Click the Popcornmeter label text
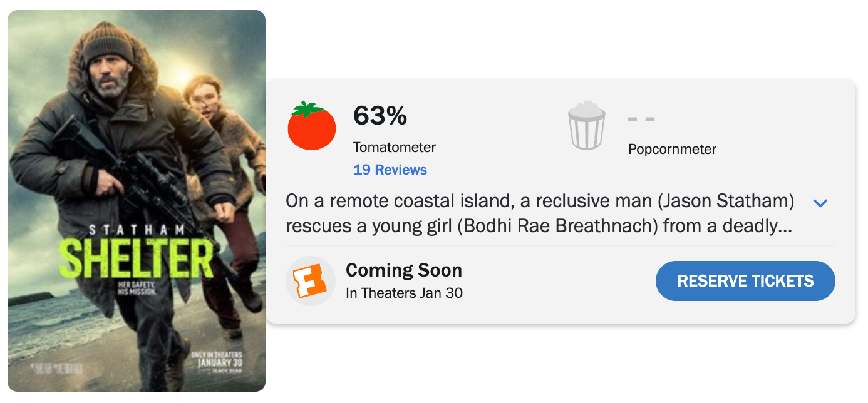 [672, 149]
